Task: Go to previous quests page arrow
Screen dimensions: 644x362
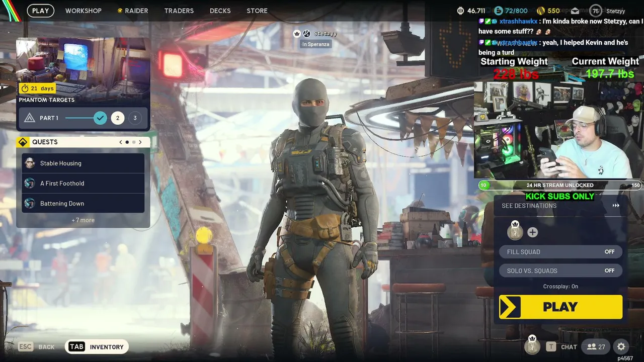Action: click(x=121, y=142)
